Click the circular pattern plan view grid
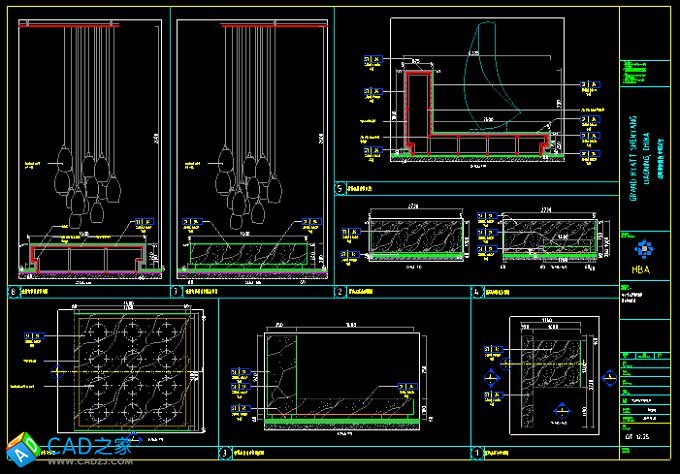Image resolution: width=680 pixels, height=474 pixels. pyautogui.click(x=126, y=371)
